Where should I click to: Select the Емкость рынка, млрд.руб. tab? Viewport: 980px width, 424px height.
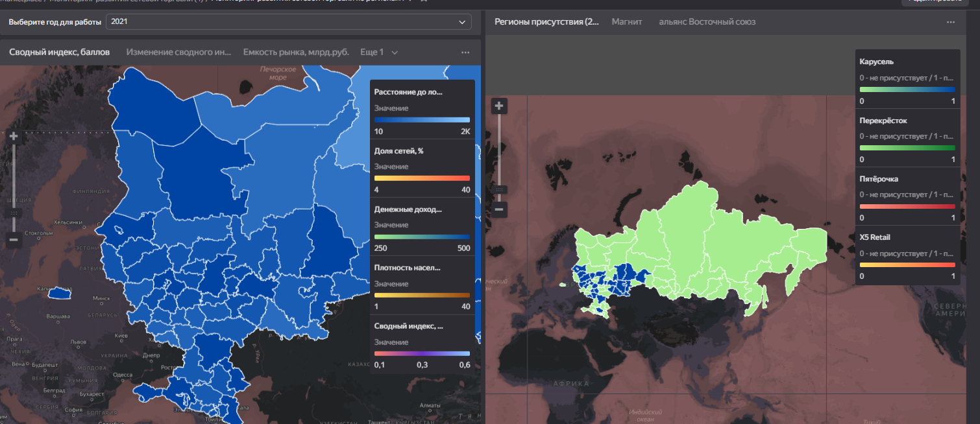[x=296, y=52]
